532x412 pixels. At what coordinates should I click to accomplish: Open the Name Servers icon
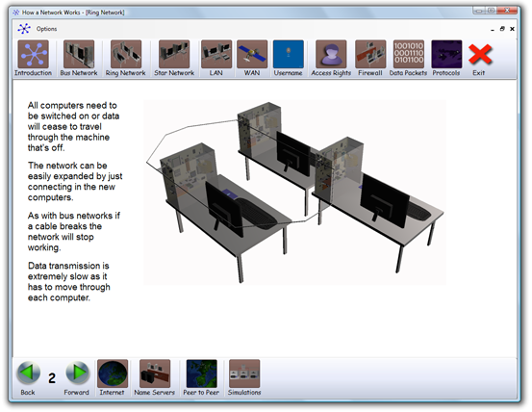pos(155,373)
